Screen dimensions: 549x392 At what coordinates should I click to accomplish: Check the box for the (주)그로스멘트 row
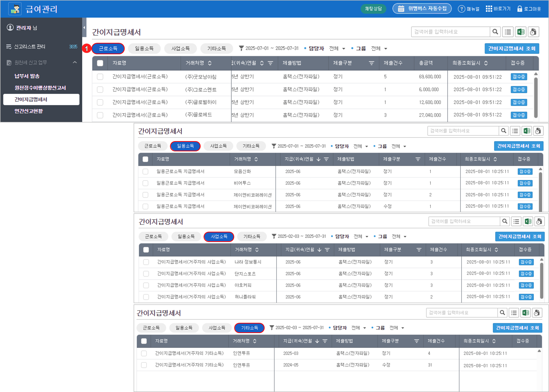coord(100,90)
